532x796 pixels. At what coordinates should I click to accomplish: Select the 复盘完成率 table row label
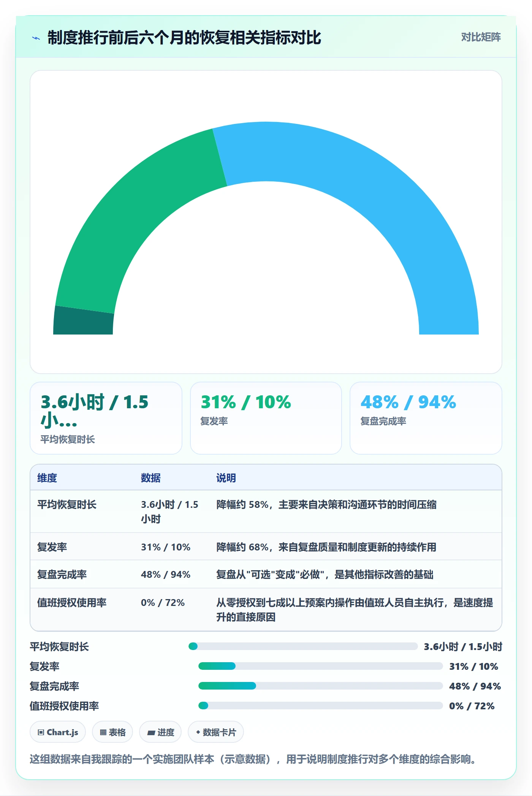62,574
